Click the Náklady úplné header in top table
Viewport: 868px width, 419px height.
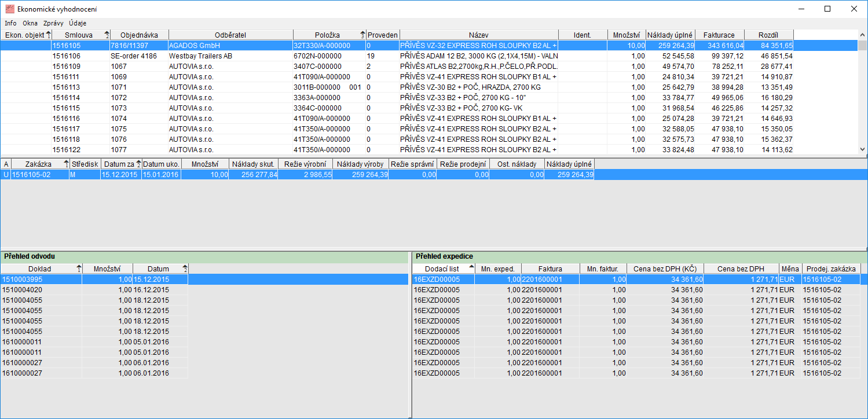click(x=670, y=35)
